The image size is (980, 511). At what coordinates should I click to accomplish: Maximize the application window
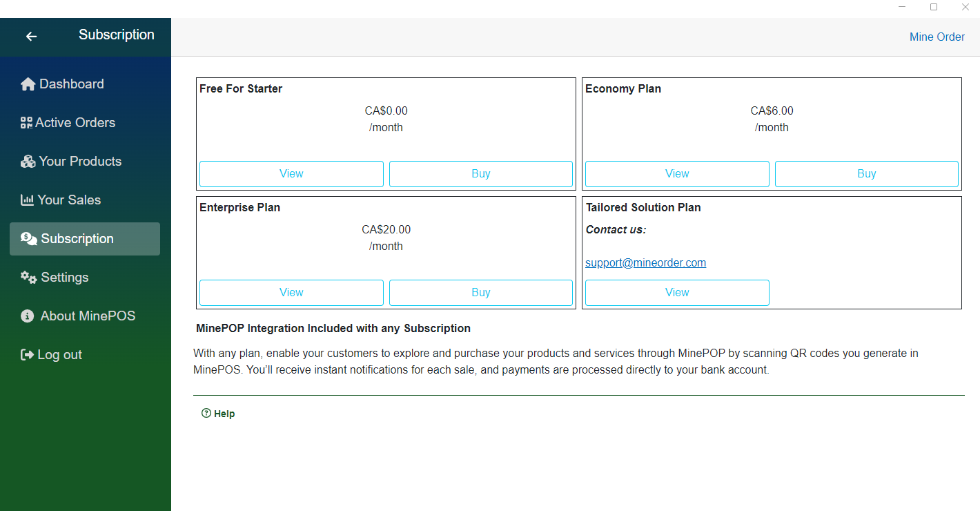(934, 7)
